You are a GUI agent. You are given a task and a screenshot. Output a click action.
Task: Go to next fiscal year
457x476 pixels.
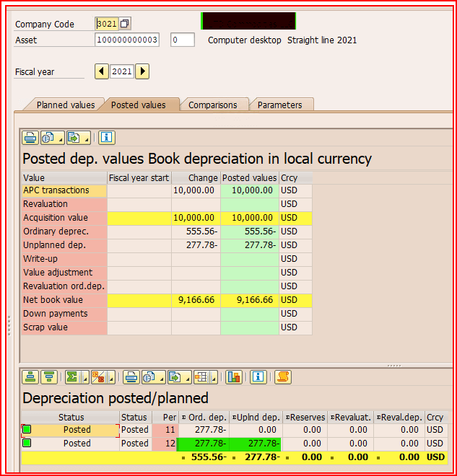tap(142, 71)
